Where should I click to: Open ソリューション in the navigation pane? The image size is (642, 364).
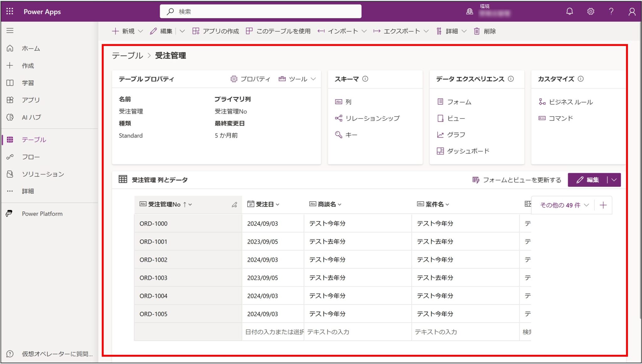[x=43, y=174]
